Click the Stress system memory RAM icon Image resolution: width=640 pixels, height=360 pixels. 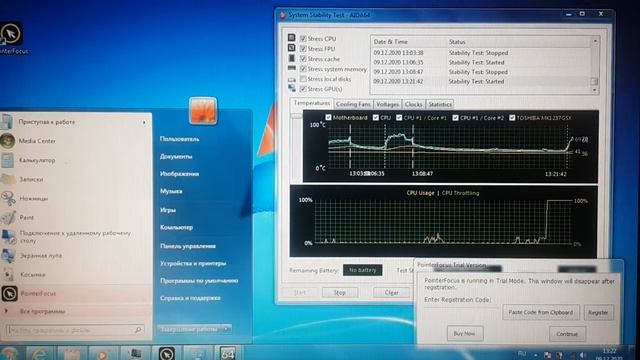tap(291, 68)
